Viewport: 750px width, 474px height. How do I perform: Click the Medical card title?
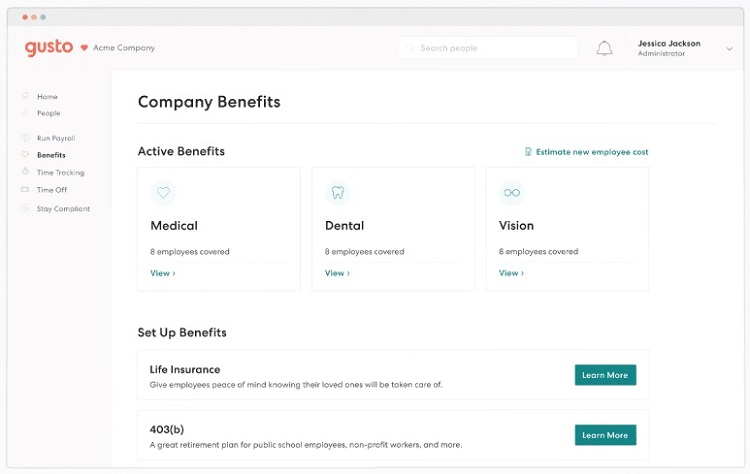pos(174,225)
